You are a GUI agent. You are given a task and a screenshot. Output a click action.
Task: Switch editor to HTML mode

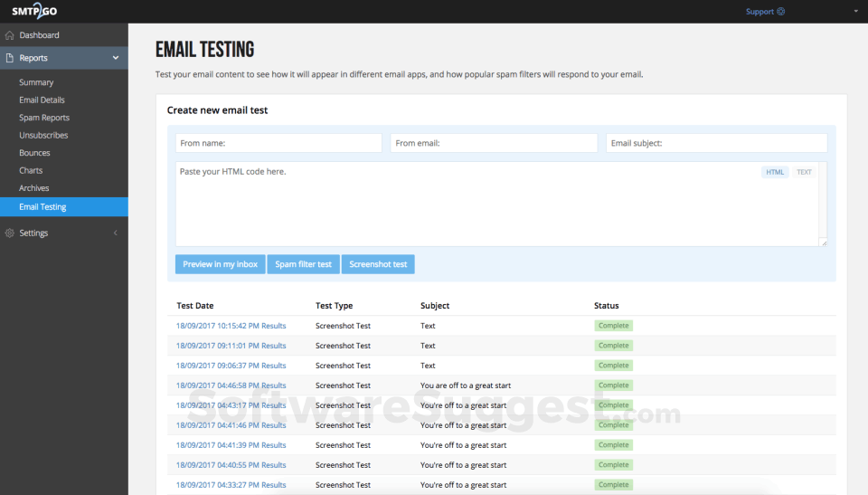point(775,172)
